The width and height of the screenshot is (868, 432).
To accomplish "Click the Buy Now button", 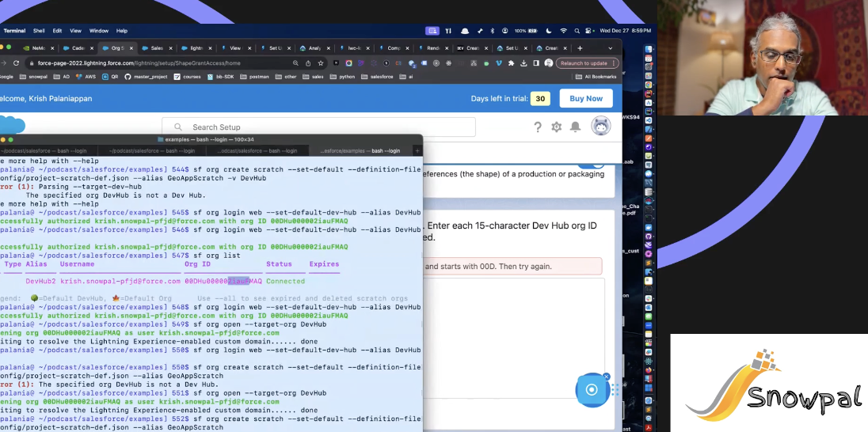I will point(586,98).
